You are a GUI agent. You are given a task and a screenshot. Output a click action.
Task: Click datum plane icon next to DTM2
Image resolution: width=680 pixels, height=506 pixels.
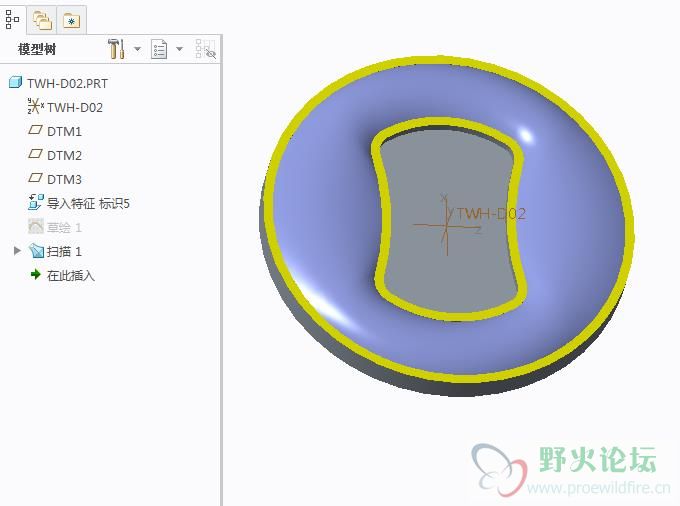click(35, 154)
